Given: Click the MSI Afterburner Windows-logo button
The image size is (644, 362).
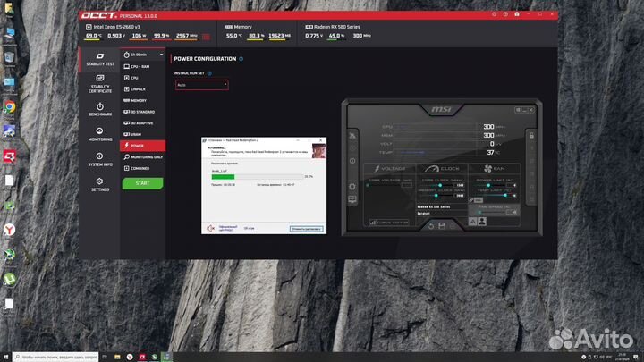Looking at the screenshot, I should [x=518, y=110].
